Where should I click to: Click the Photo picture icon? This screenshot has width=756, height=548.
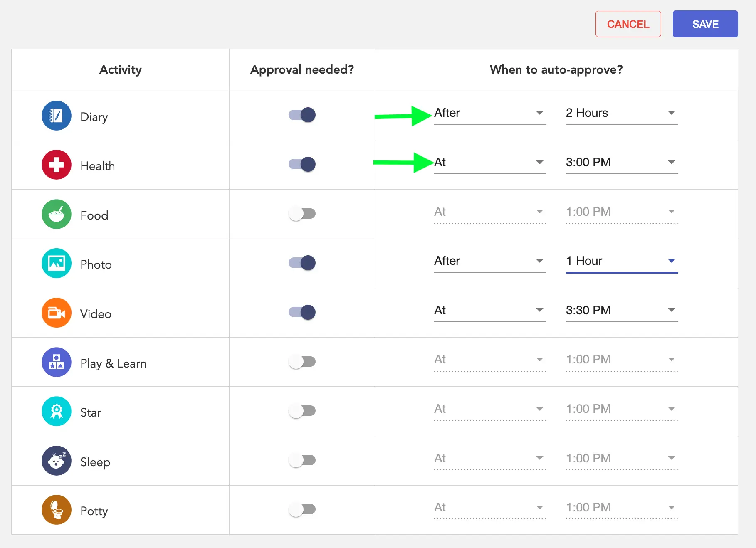57,263
